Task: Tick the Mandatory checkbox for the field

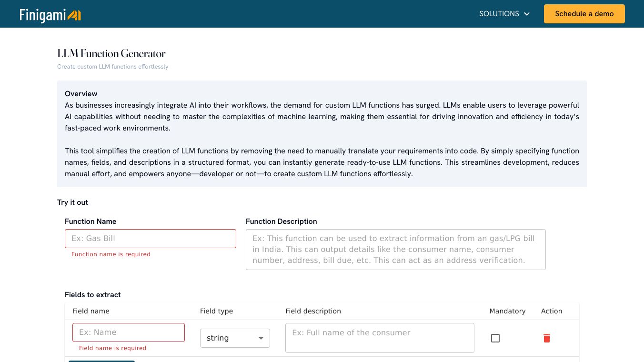Action: [x=495, y=338]
